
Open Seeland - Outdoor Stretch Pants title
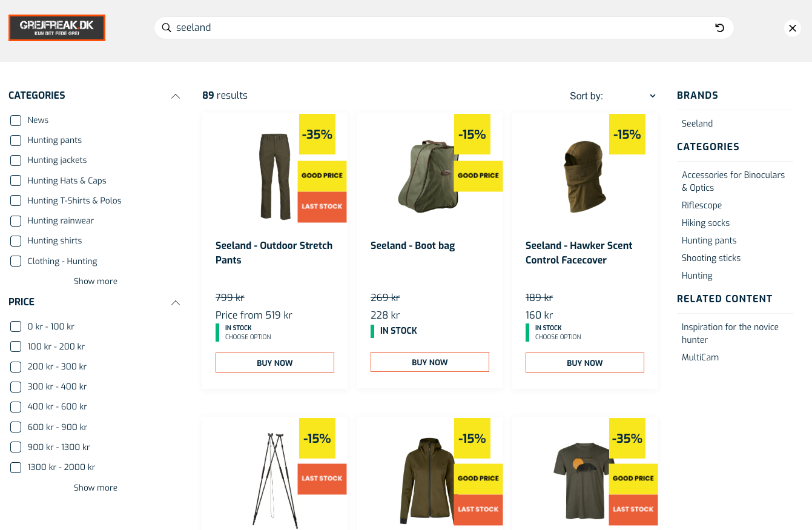[x=274, y=253]
